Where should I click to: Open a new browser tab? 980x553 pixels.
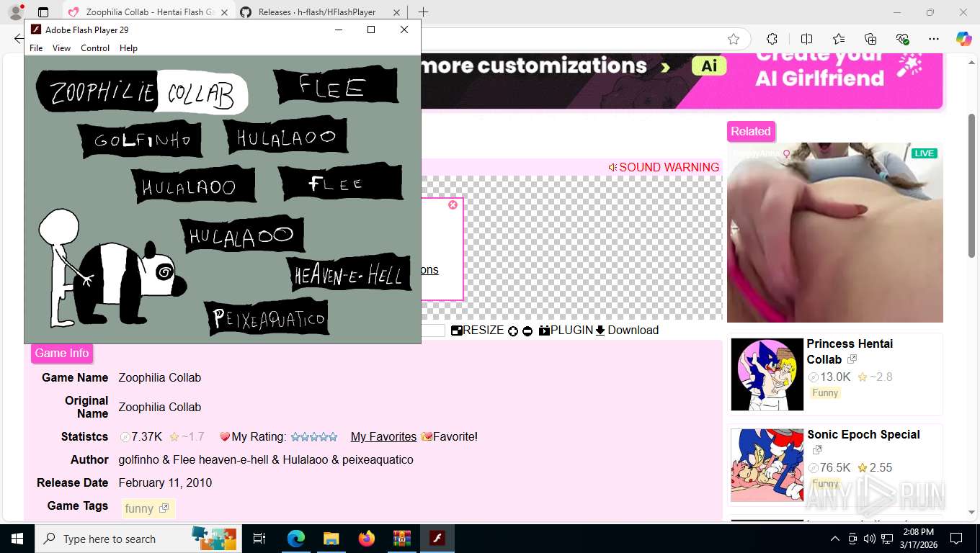click(424, 12)
